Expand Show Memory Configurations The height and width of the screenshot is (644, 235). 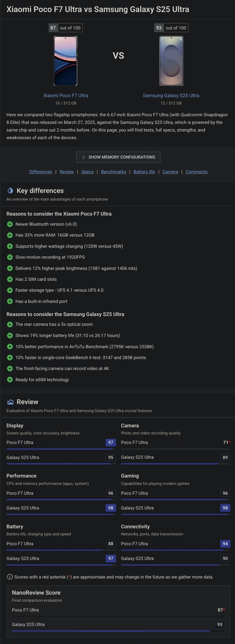coord(118,157)
